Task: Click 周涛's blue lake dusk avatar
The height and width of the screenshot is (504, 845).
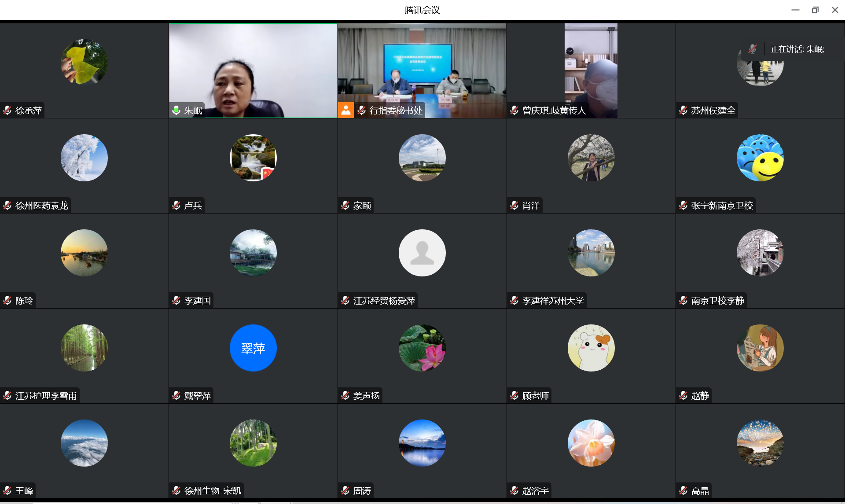Action: (x=422, y=443)
